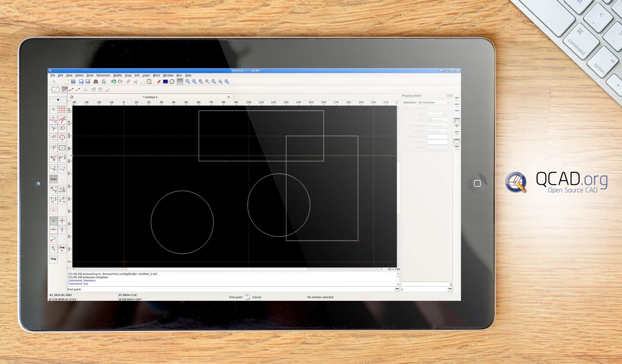The image size is (622, 364).
Task: Switch to the Untitled 3 document tab
Action: (x=150, y=97)
